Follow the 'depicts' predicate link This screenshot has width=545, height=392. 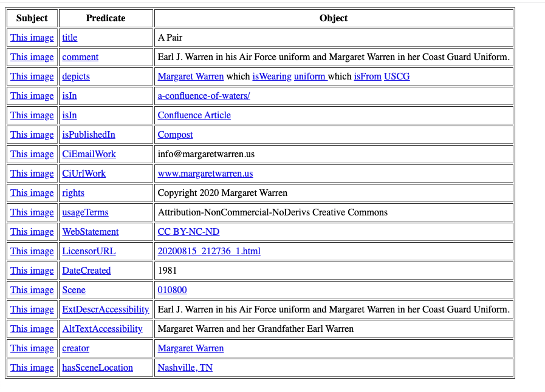76,76
